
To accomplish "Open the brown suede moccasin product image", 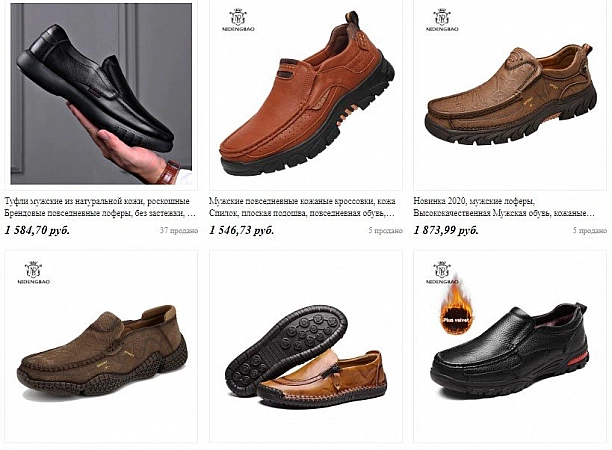I will click(x=101, y=347).
